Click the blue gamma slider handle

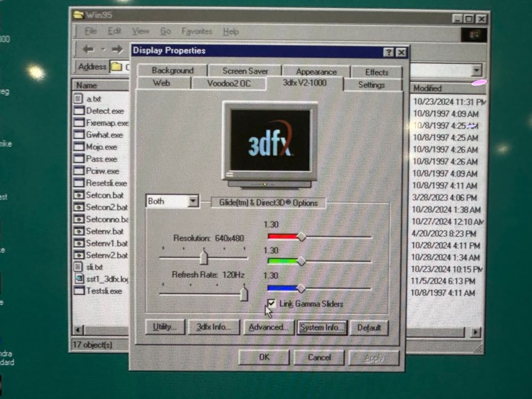301,288
